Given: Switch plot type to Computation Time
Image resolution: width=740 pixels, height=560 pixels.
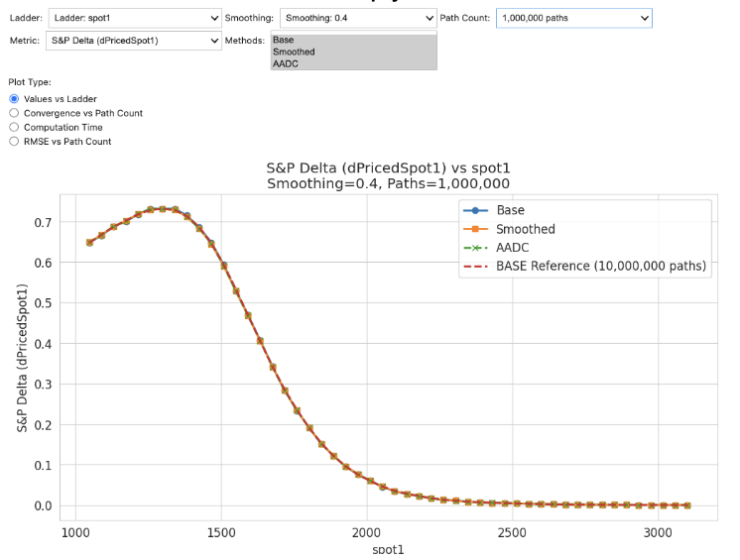Looking at the screenshot, I should [x=14, y=127].
